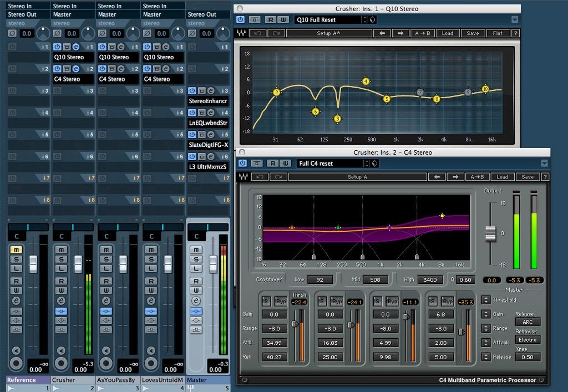Solo the first C4 band

click(266, 301)
